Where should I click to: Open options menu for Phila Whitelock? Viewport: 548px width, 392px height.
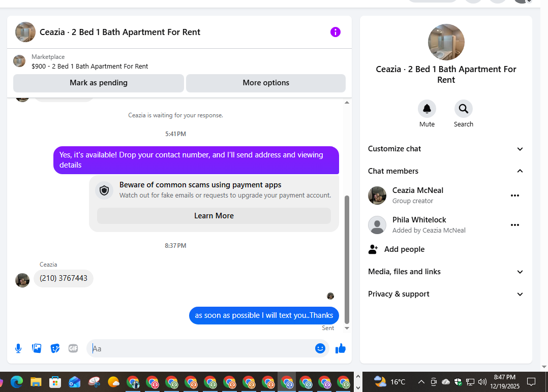click(515, 225)
